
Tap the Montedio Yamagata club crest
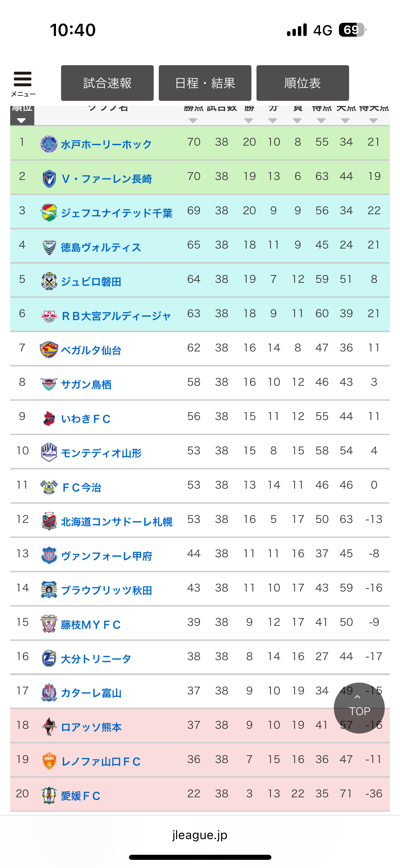pyautogui.click(x=49, y=452)
